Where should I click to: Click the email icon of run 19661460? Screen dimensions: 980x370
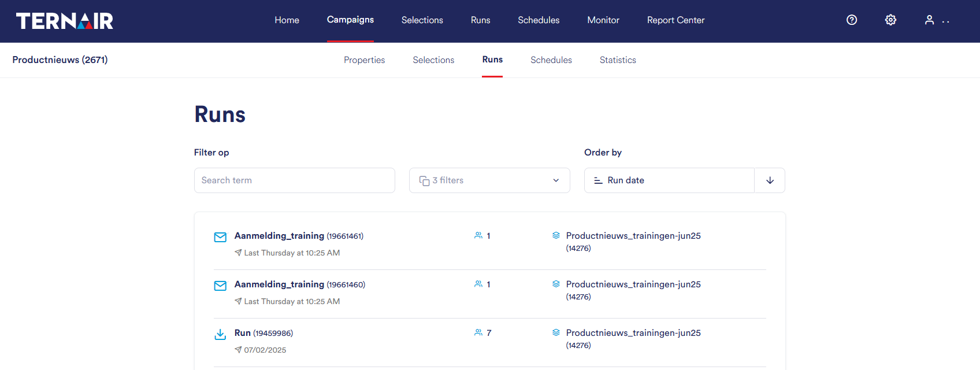click(x=220, y=286)
